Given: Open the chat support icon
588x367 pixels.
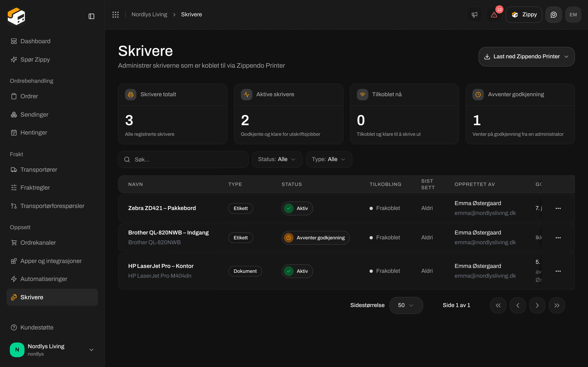Looking at the screenshot, I should pos(553,14).
